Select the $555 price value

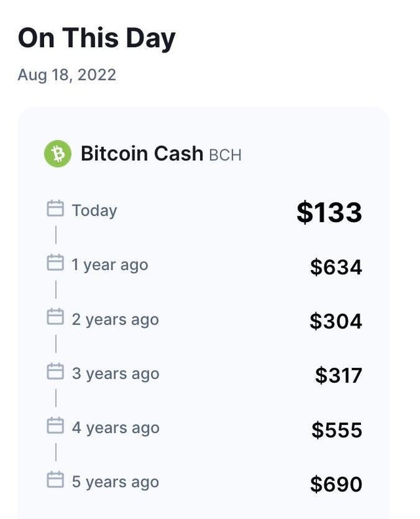click(337, 430)
